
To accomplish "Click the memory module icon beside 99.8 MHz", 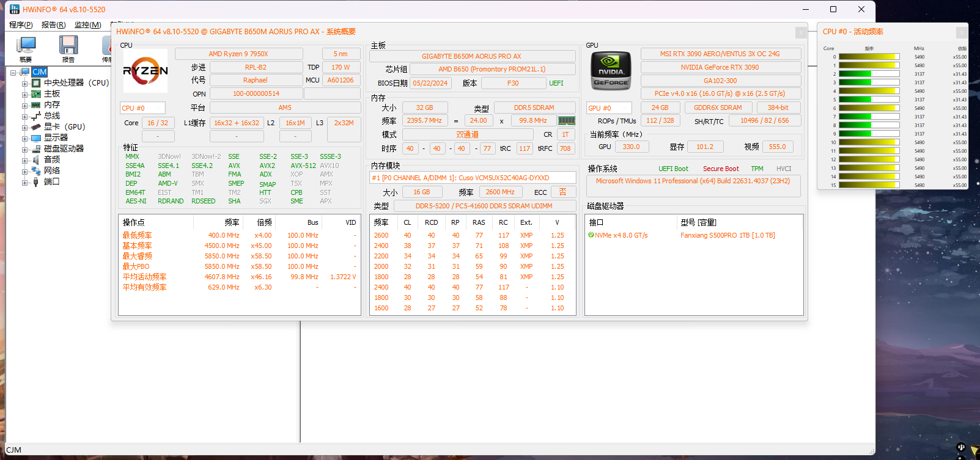I will (567, 121).
